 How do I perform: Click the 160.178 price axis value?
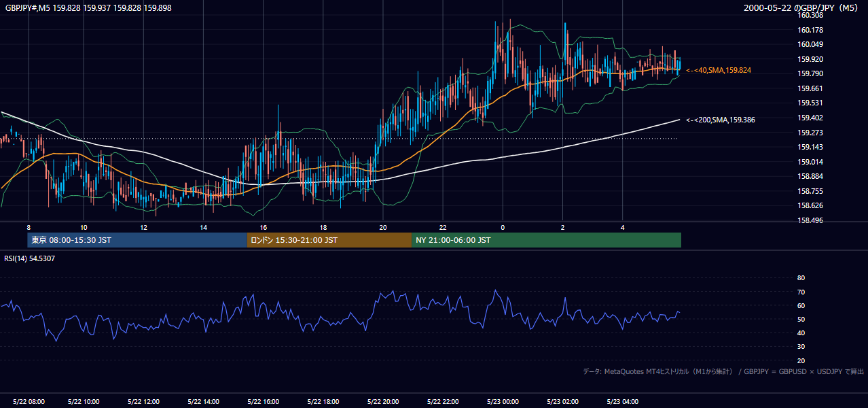pos(810,30)
